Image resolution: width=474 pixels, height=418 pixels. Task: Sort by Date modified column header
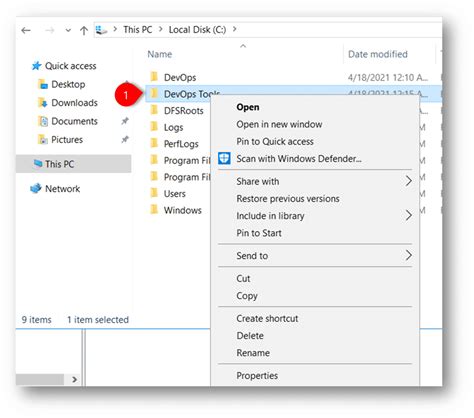point(378,54)
